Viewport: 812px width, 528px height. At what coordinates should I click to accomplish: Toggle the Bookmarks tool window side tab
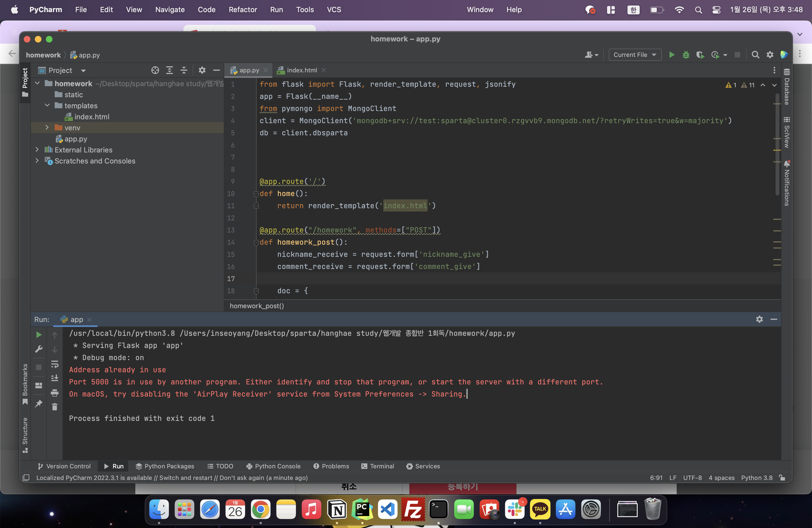25,384
